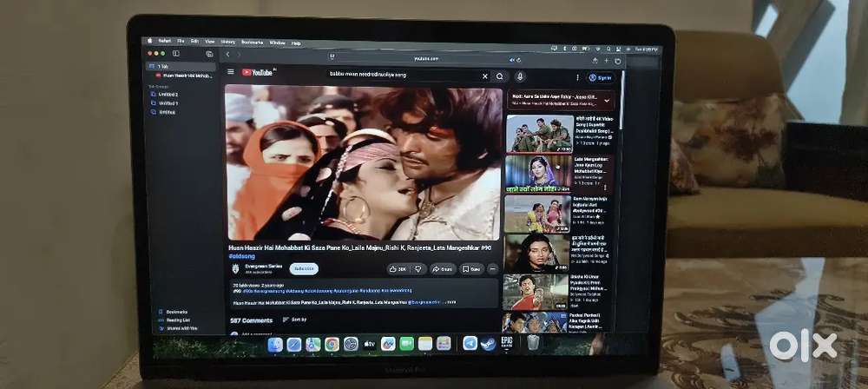
Task: Open Steam from the Dock
Action: [x=488, y=343]
